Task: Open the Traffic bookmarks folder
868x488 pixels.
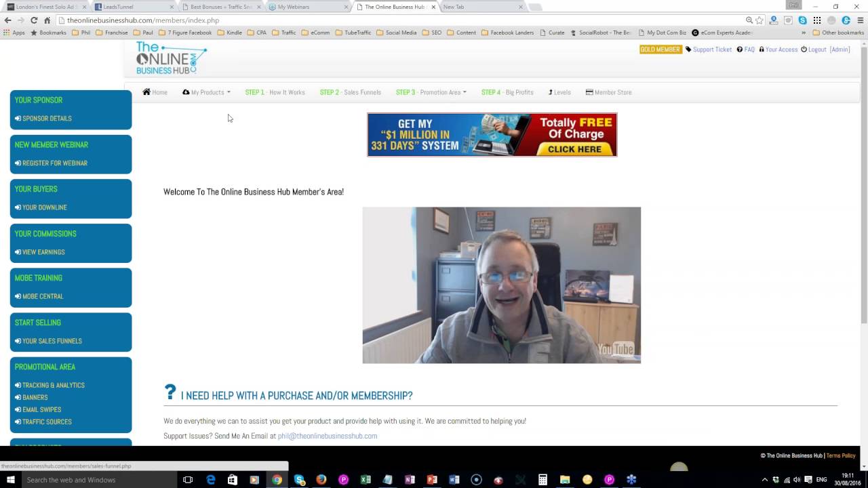Action: 285,33
